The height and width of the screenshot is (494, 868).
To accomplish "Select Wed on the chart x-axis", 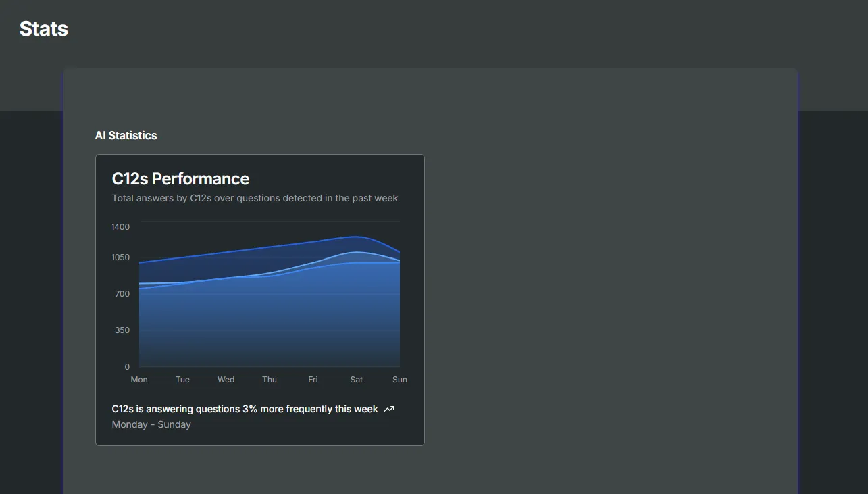I will [x=226, y=380].
